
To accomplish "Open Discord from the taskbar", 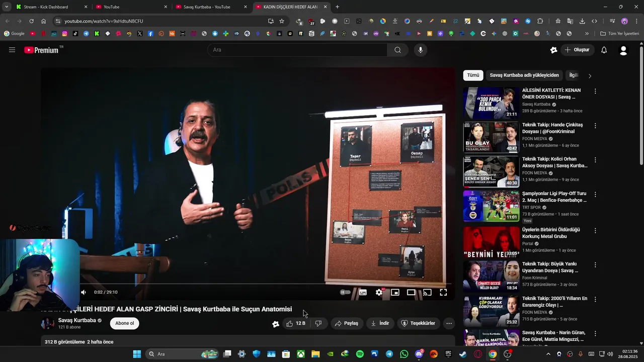I will [x=419, y=354].
